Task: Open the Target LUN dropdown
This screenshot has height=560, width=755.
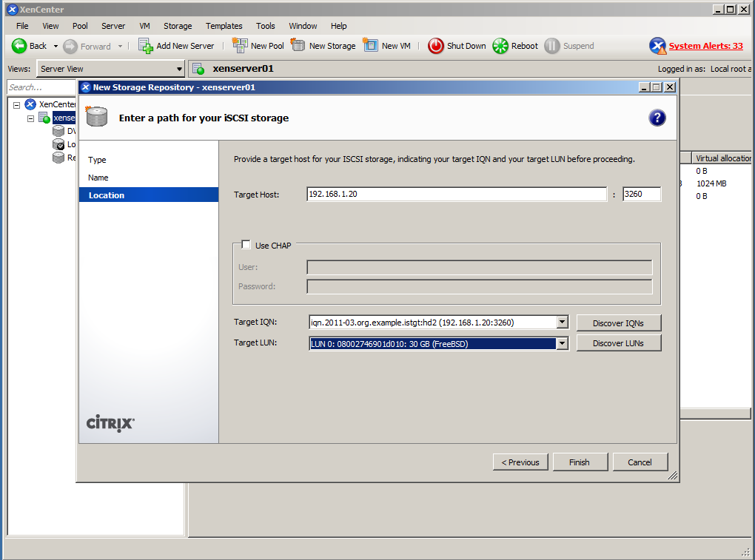Action: point(562,343)
